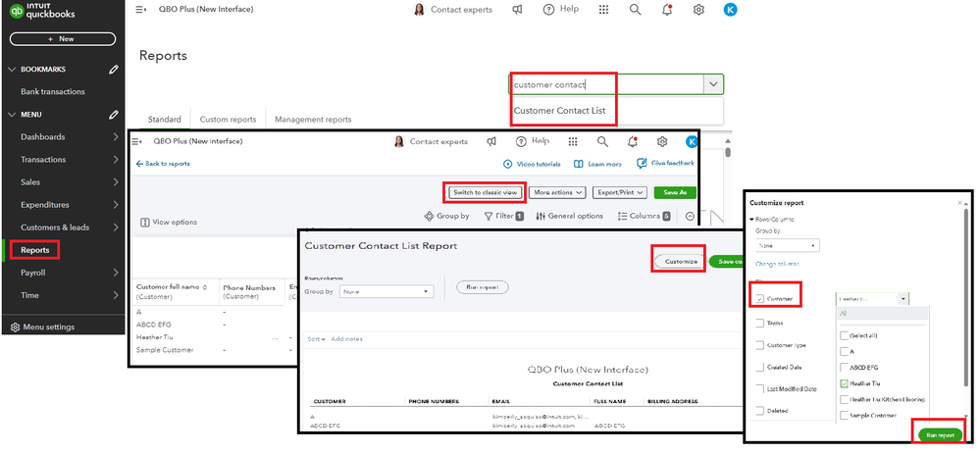
Task: Check ABCD EFG in customer dropdown list
Action: pyautogui.click(x=845, y=367)
